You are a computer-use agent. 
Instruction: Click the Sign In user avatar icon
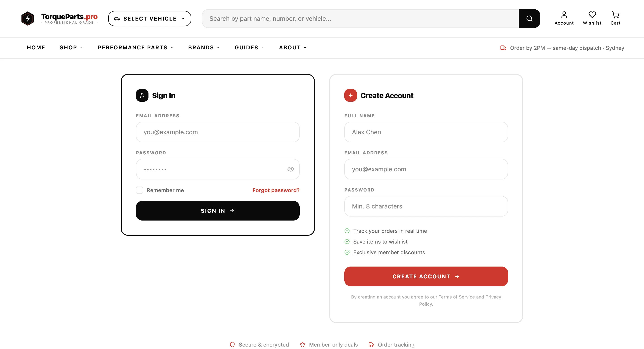click(142, 95)
